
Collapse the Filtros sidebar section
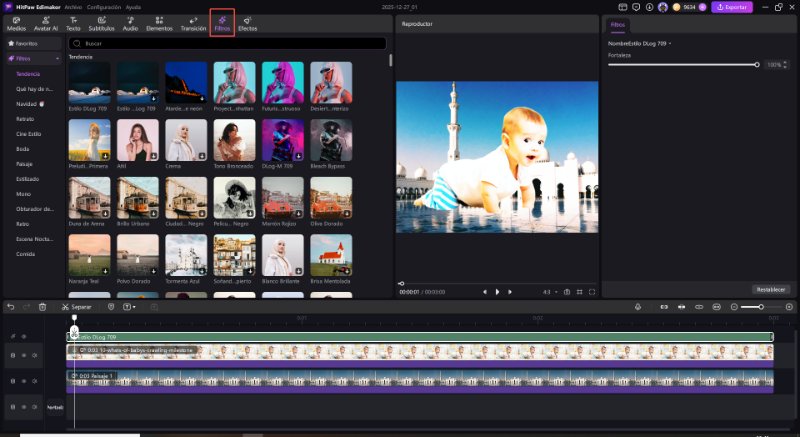pos(57,59)
